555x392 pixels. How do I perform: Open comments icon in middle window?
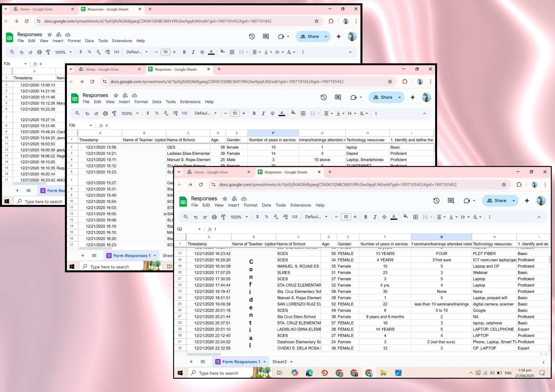(x=338, y=97)
